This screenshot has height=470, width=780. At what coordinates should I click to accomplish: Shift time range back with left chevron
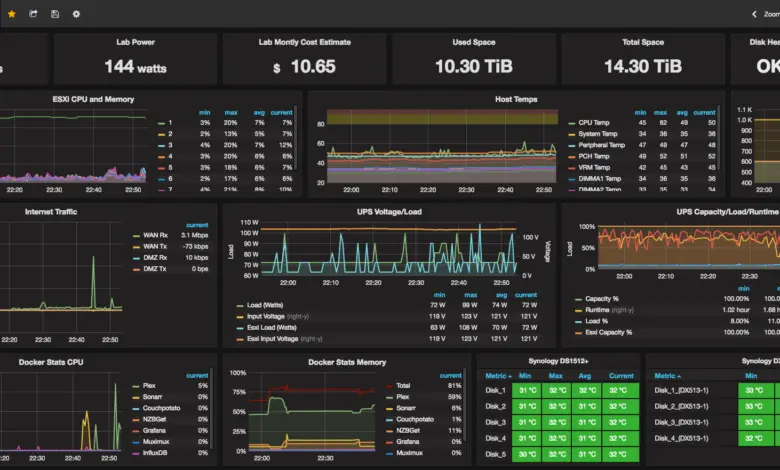[754, 14]
